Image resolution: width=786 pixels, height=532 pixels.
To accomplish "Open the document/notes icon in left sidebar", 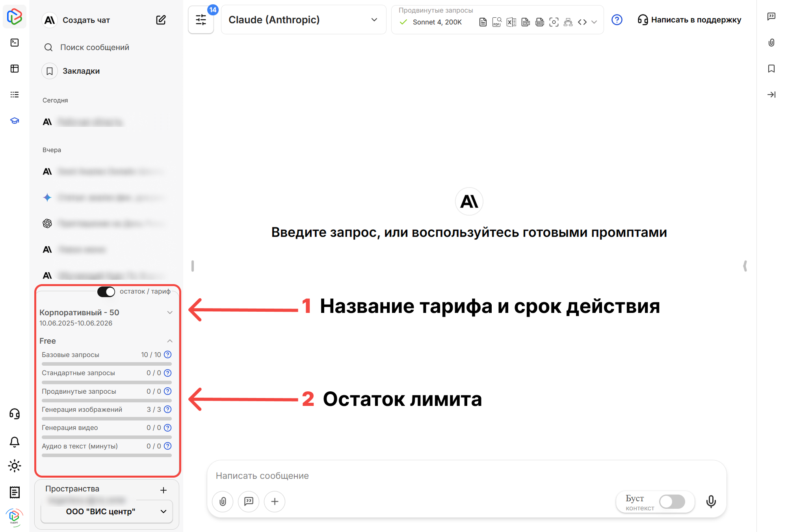I will (x=15, y=492).
